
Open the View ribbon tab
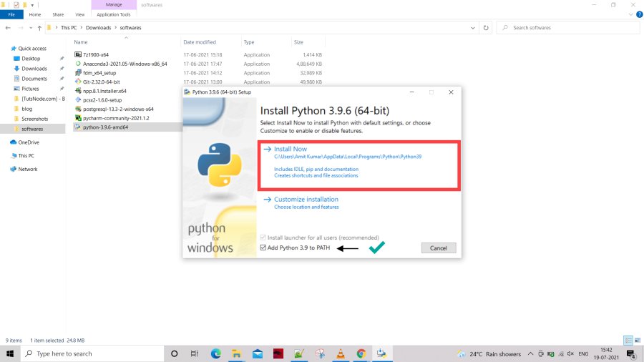coord(79,14)
